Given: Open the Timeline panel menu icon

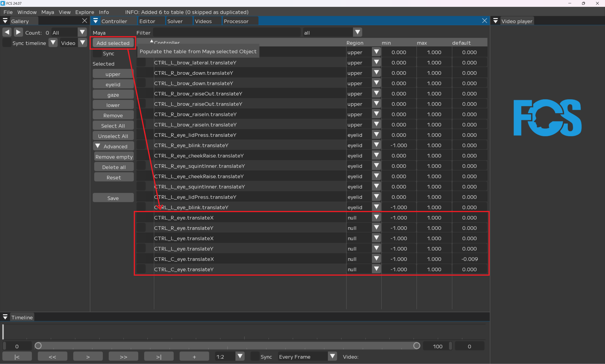Looking at the screenshot, I should [5, 317].
